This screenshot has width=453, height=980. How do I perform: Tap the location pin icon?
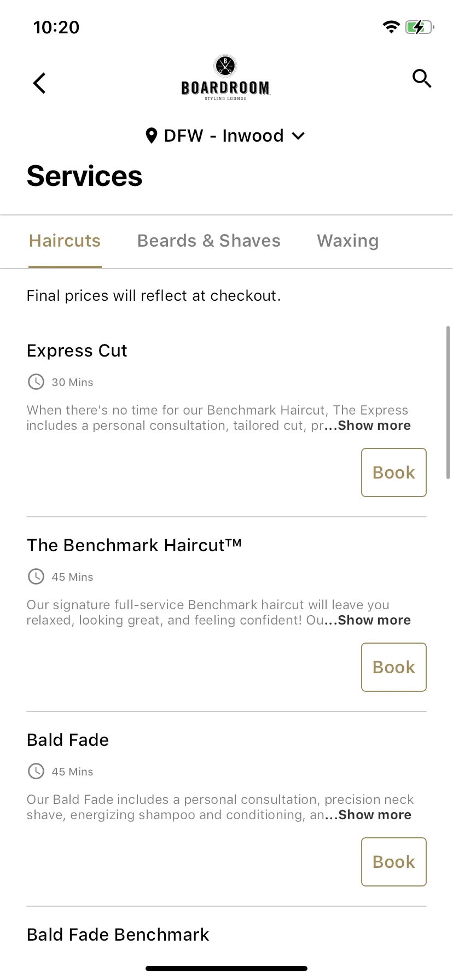coord(152,136)
